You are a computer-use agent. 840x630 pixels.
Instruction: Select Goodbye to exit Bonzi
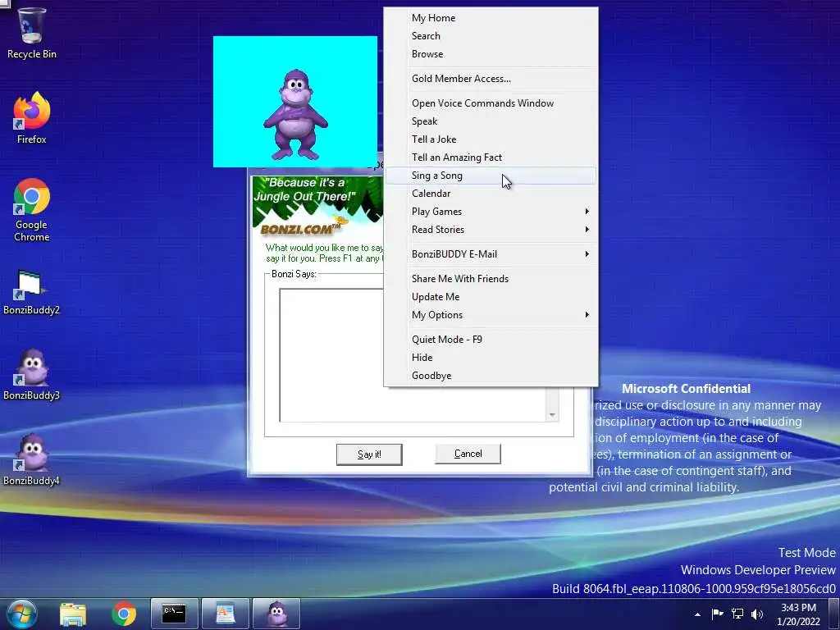tap(491, 376)
